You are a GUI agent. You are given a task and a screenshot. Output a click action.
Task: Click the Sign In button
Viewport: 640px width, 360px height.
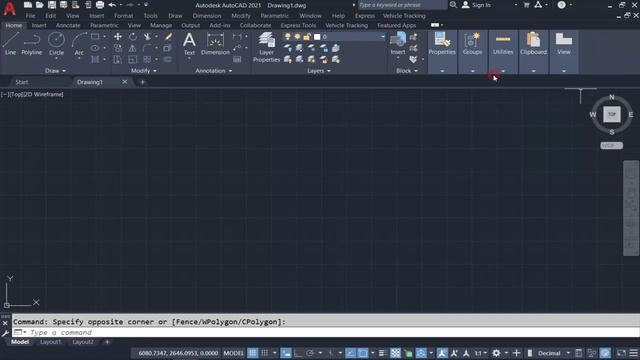tap(476, 5)
